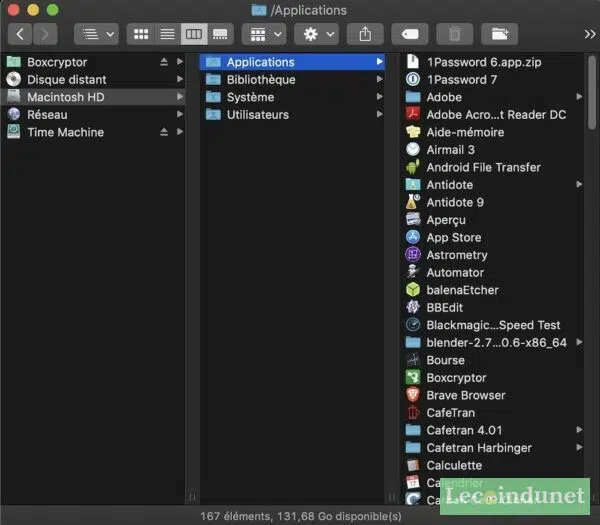The width and height of the screenshot is (600, 525).
Task: Select the Aperçu app icon
Action: [413, 220]
